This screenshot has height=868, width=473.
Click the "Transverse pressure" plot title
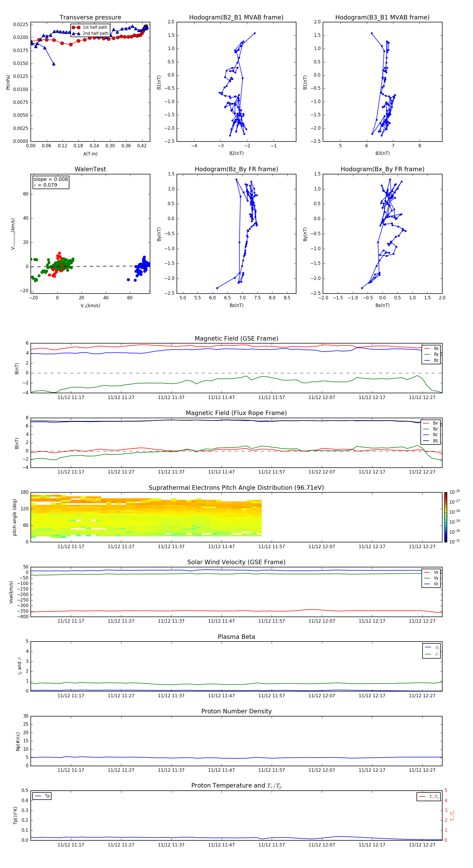point(90,17)
